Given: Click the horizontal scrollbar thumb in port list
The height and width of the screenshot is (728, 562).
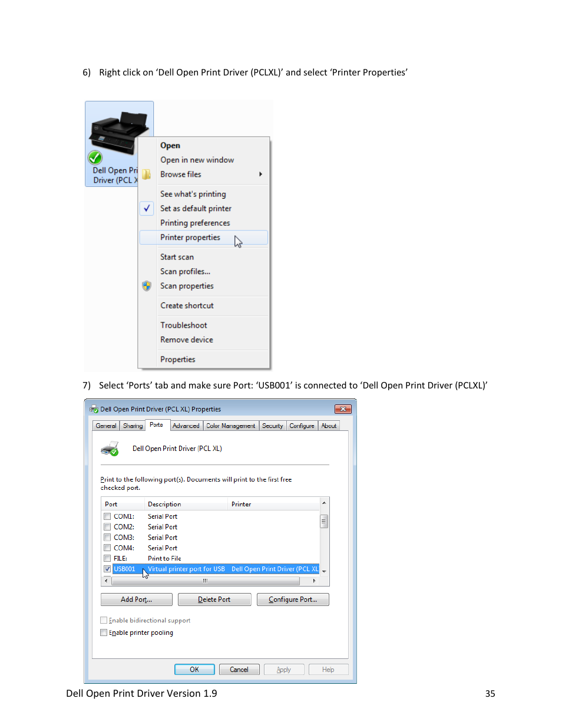Looking at the screenshot, I should click(x=205, y=581).
